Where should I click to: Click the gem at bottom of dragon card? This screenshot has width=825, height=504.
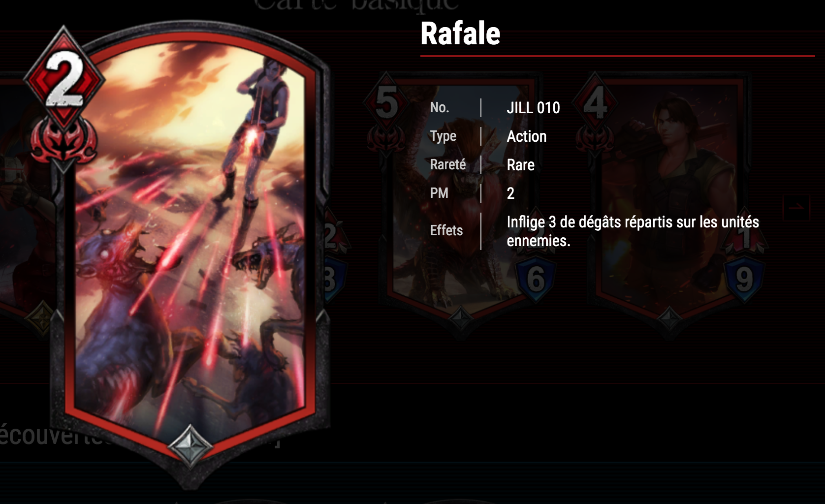point(461,319)
